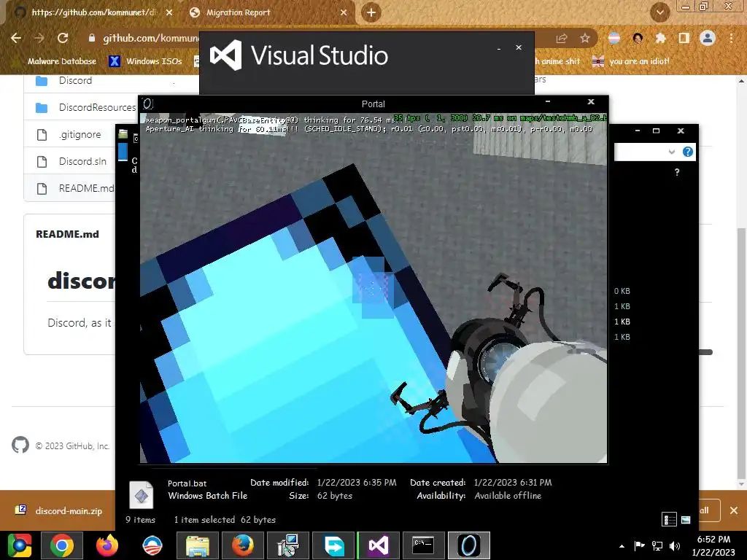Open the DiscordResources folder on GitHub
747x560 pixels.
[97, 108]
